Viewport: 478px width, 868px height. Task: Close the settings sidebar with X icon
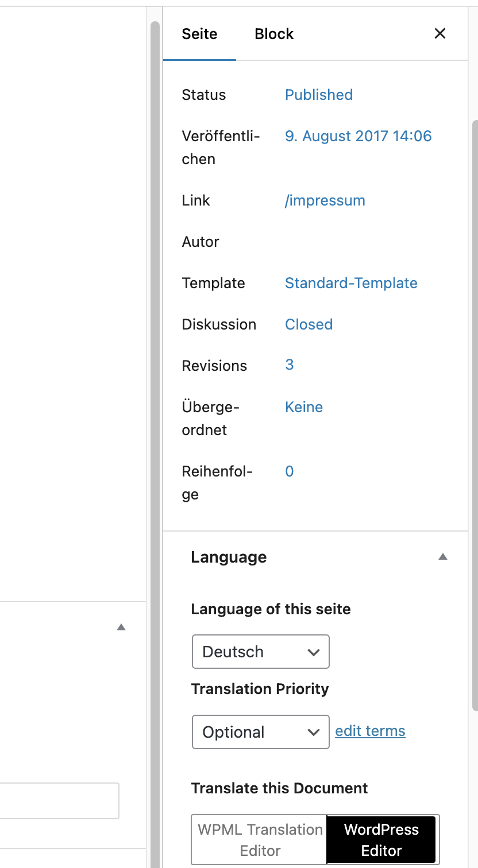(440, 33)
